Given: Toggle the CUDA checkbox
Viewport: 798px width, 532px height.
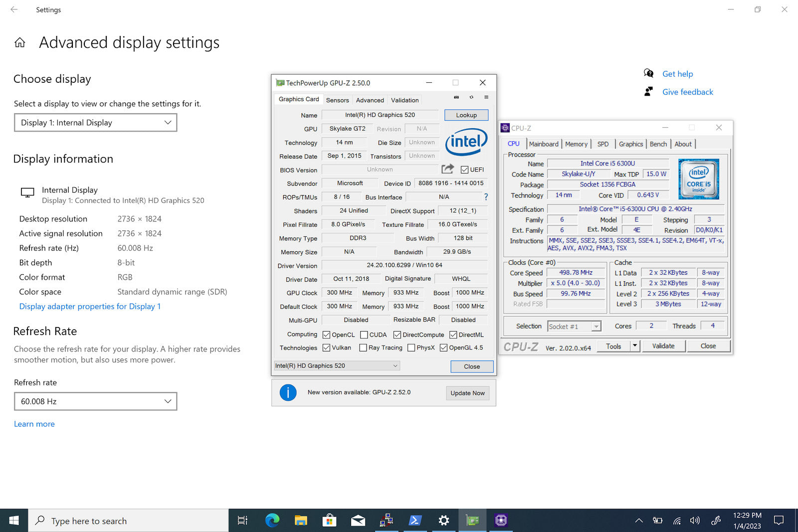Looking at the screenshot, I should click(x=364, y=335).
